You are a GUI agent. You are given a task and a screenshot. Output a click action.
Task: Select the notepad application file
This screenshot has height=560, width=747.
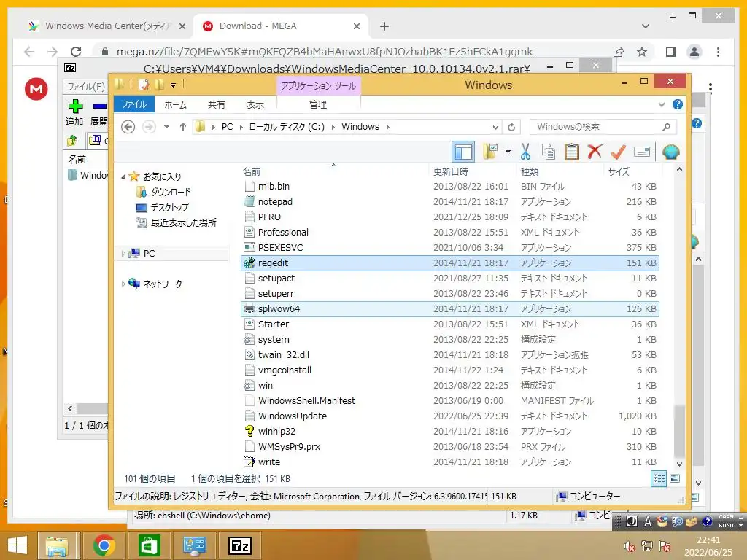[449, 202]
